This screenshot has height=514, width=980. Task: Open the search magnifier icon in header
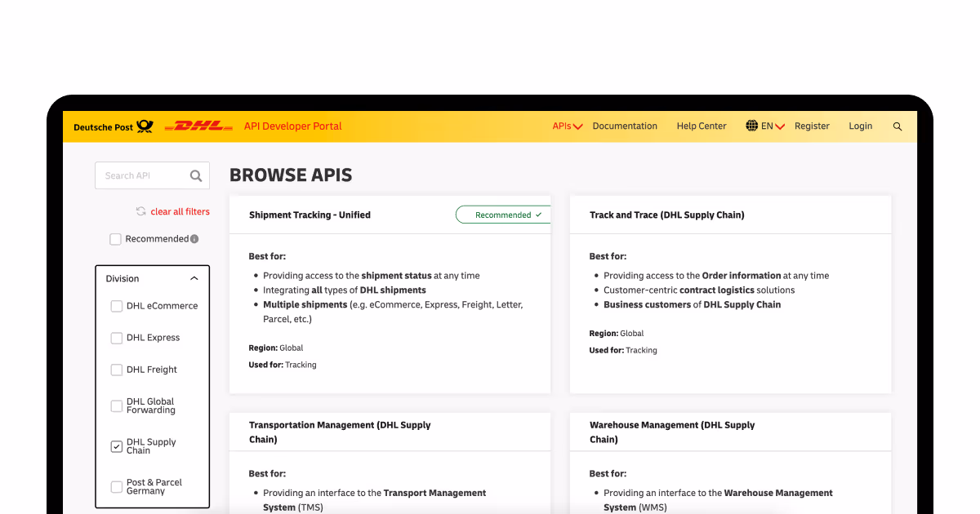898,126
